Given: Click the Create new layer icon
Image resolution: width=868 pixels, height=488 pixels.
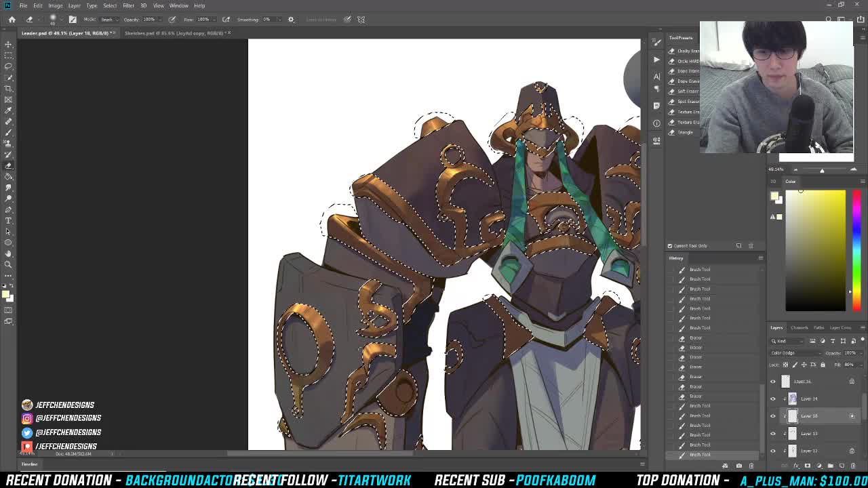Looking at the screenshot, I should (842, 466).
